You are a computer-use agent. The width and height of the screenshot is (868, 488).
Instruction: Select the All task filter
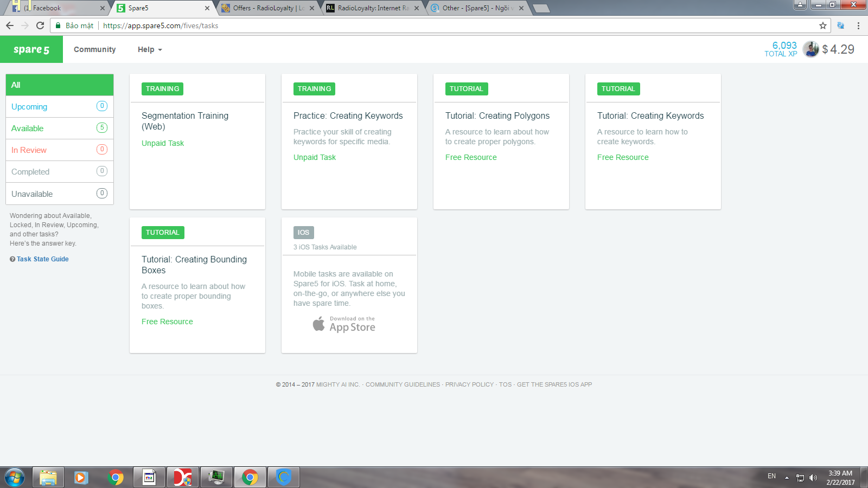pyautogui.click(x=60, y=85)
